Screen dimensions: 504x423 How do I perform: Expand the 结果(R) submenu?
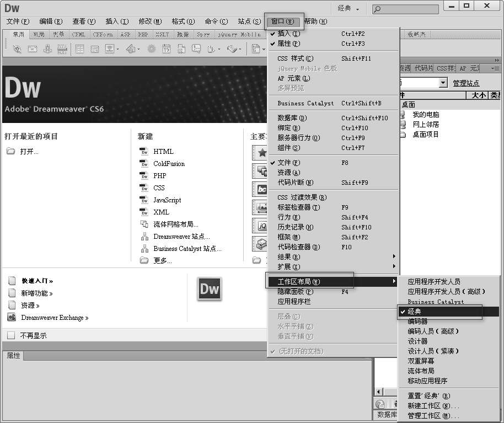[x=333, y=257]
